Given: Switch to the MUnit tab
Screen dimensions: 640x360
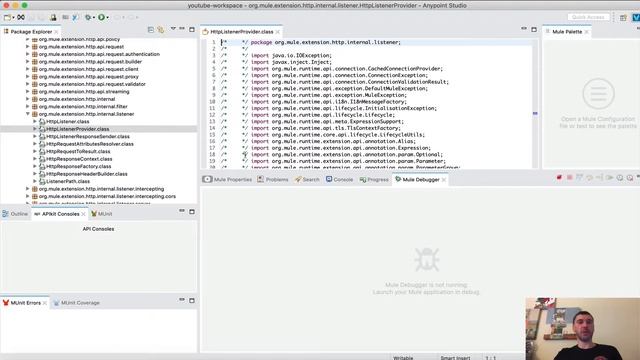Looking at the screenshot, I should coord(102,214).
